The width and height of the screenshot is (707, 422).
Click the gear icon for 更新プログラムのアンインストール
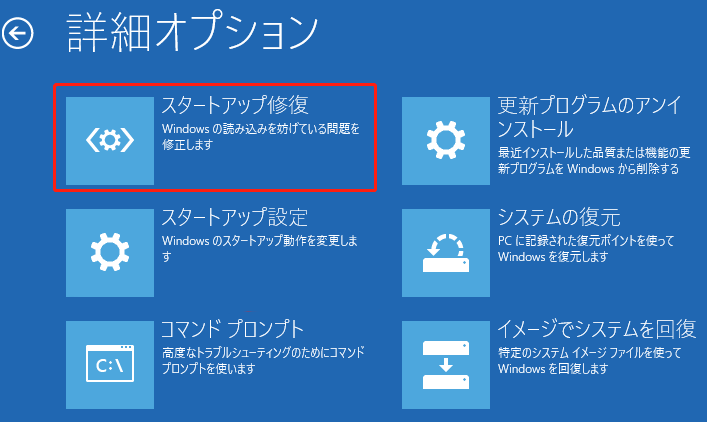pos(446,141)
